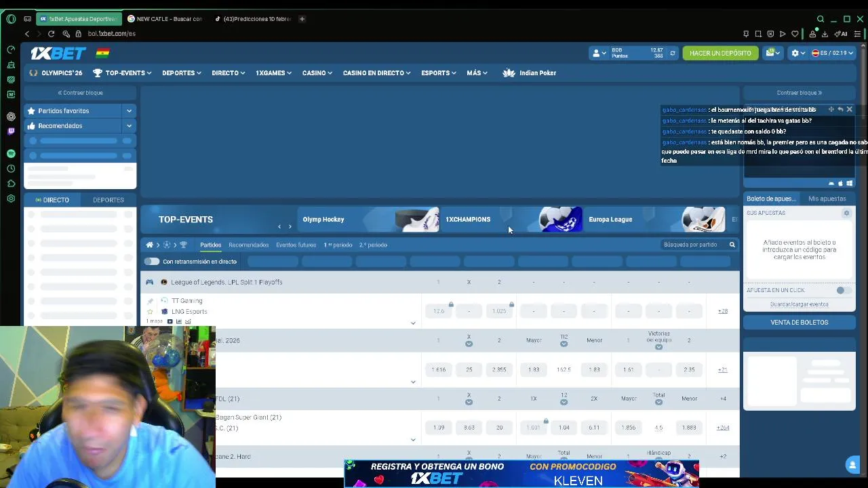Viewport: 868px width, 488px height.
Task: Open the Europa League top event
Action: tap(657, 220)
